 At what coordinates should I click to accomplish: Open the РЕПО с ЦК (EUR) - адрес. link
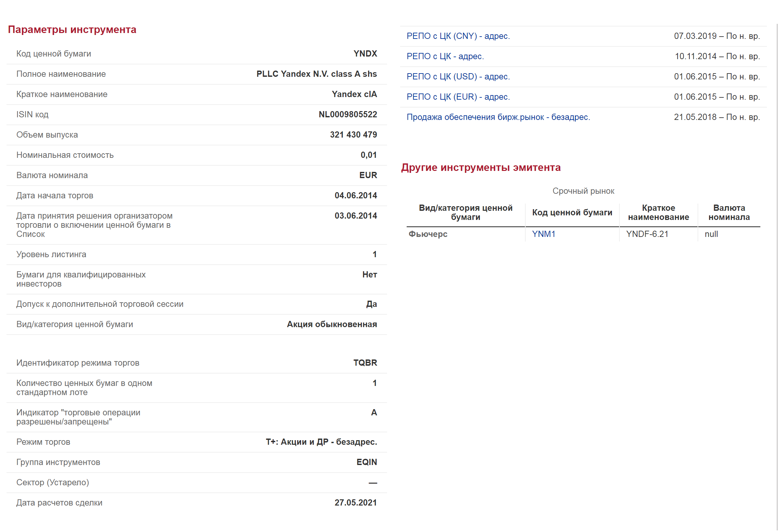(458, 97)
